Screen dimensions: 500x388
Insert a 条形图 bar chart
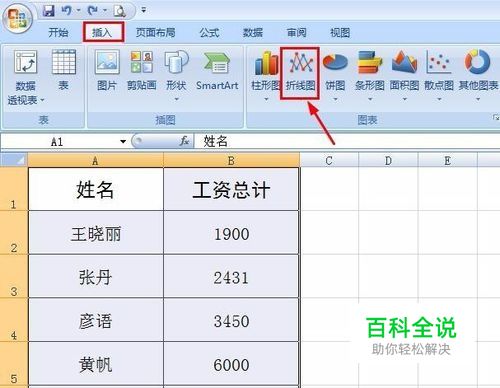[370, 75]
